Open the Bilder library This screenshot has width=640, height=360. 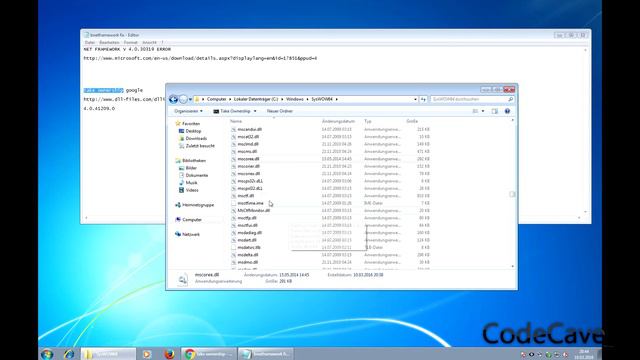coord(191,168)
